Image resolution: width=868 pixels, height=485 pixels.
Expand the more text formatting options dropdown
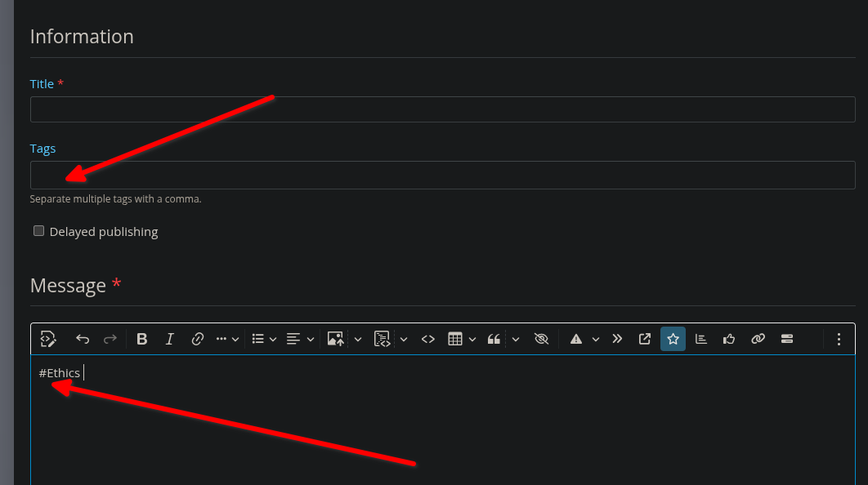pyautogui.click(x=227, y=339)
